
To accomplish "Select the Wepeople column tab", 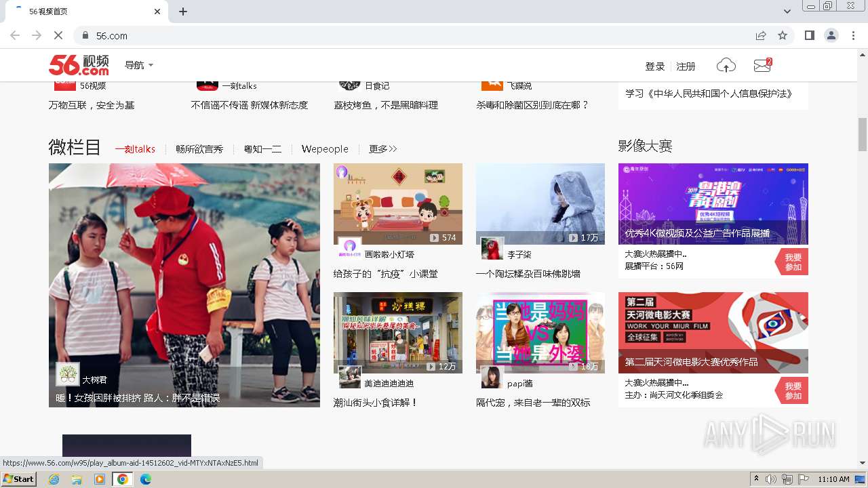I will click(x=325, y=149).
